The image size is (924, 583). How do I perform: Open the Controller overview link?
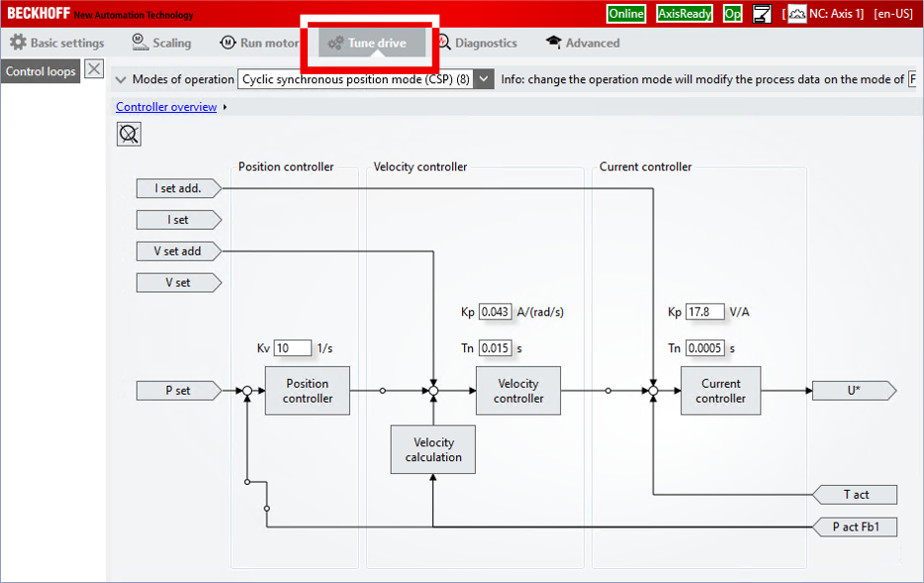[166, 107]
